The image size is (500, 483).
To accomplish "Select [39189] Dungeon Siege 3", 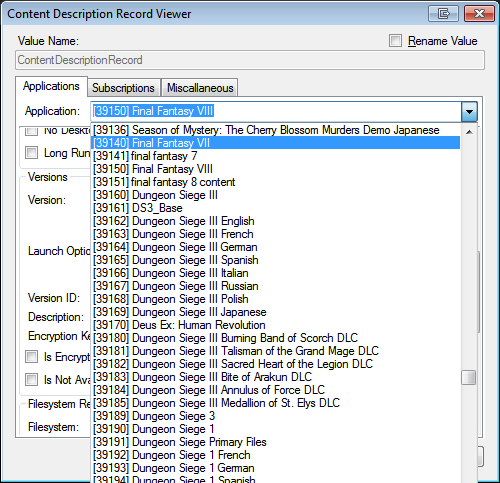I will 276,416.
